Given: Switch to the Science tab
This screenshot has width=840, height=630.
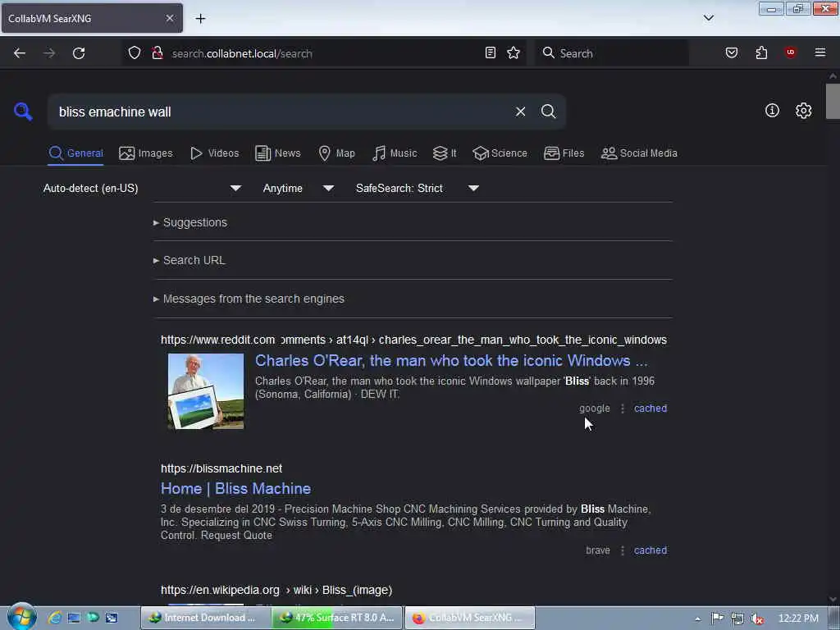Looking at the screenshot, I should click(500, 153).
